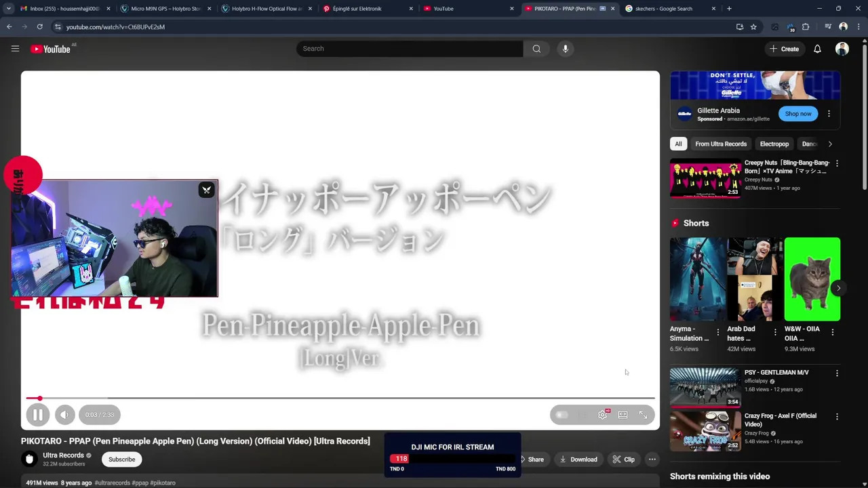This screenshot has width=868, height=488.
Task: Close the webcam overlay window
Action: click(x=207, y=190)
